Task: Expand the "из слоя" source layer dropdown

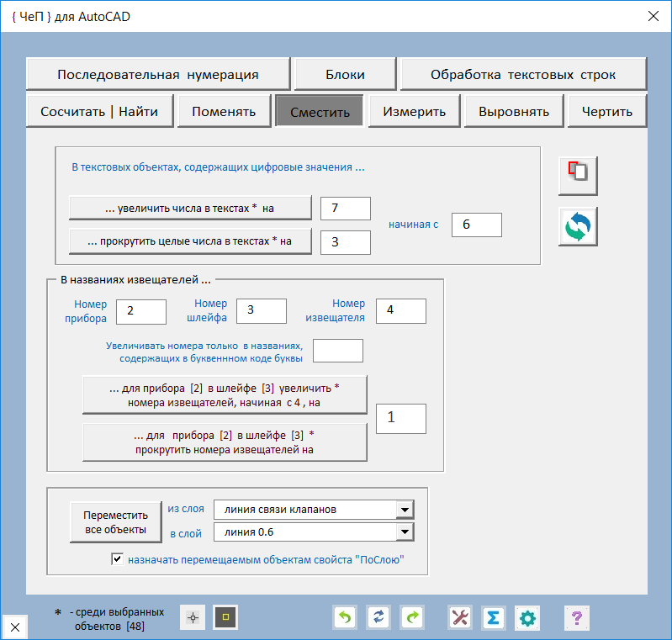Action: click(x=405, y=510)
